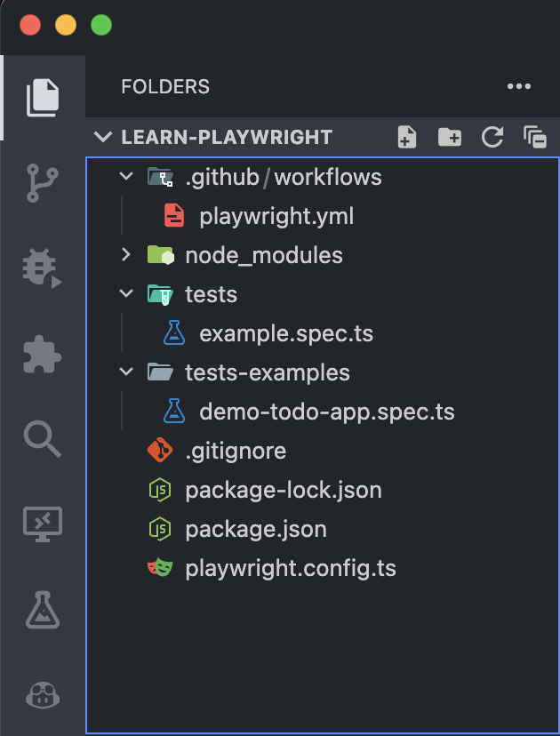The image size is (560, 736).
Task: Select playwright.config.ts in file tree
Action: pyautogui.click(x=290, y=568)
